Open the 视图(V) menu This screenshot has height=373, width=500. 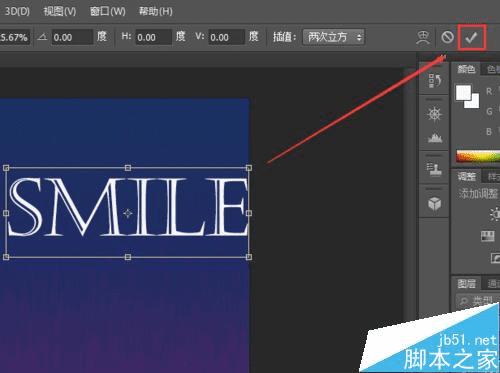point(60,11)
